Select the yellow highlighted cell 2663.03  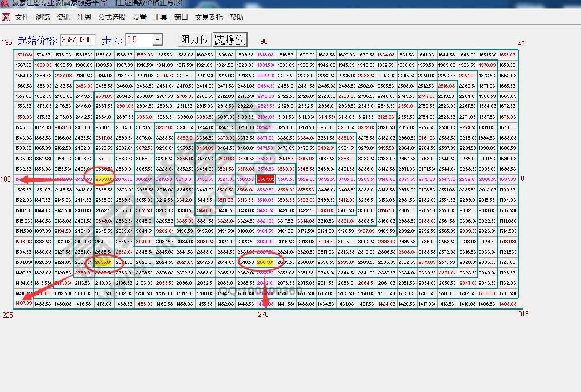pos(104,179)
